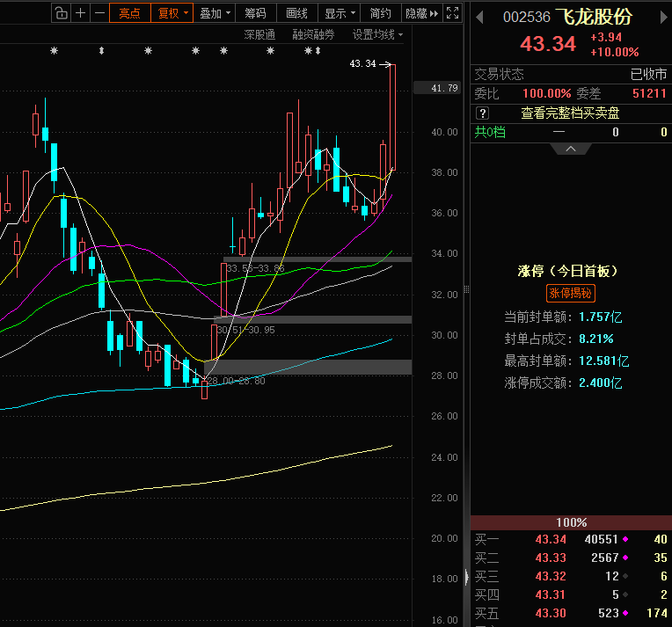The width and height of the screenshot is (672, 627).
Task: Click 买一 volume 40551
Action: pos(602,539)
